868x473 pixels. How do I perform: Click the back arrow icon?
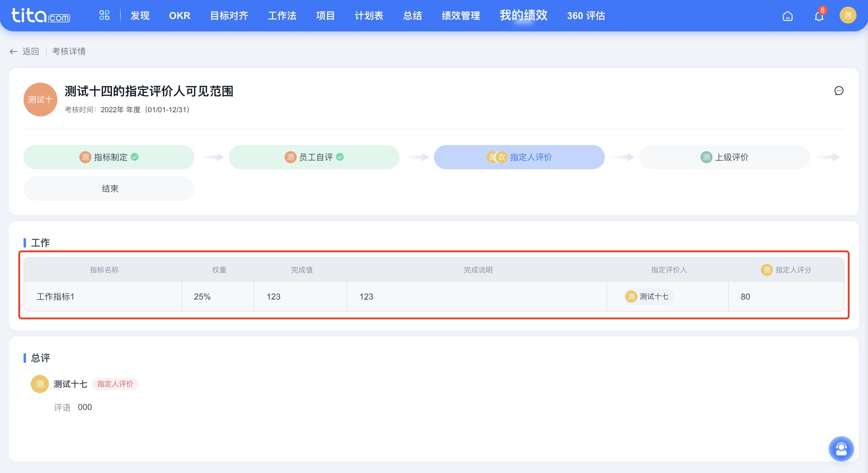coord(14,52)
